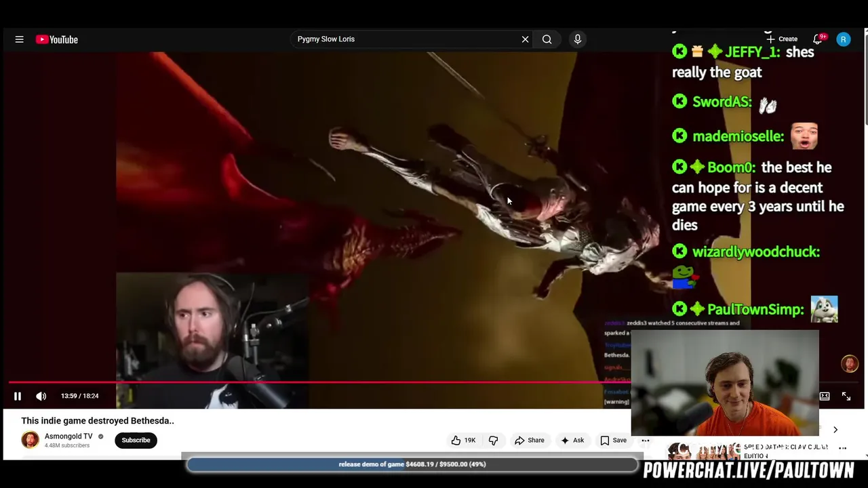Viewport: 868px width, 488px height.
Task: Click the POWERCHAT.LIVE/PAULTOWN text
Action: (749, 470)
